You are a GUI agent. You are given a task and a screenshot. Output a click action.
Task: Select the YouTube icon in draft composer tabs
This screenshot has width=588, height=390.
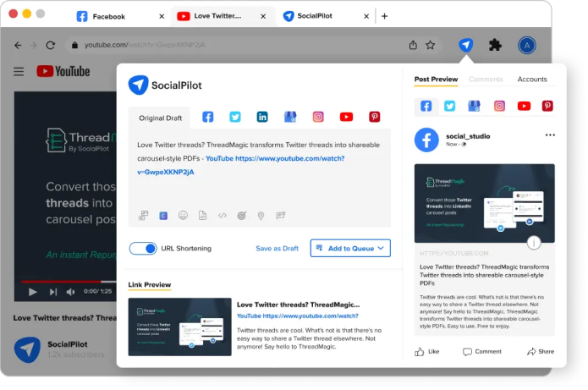tap(346, 117)
